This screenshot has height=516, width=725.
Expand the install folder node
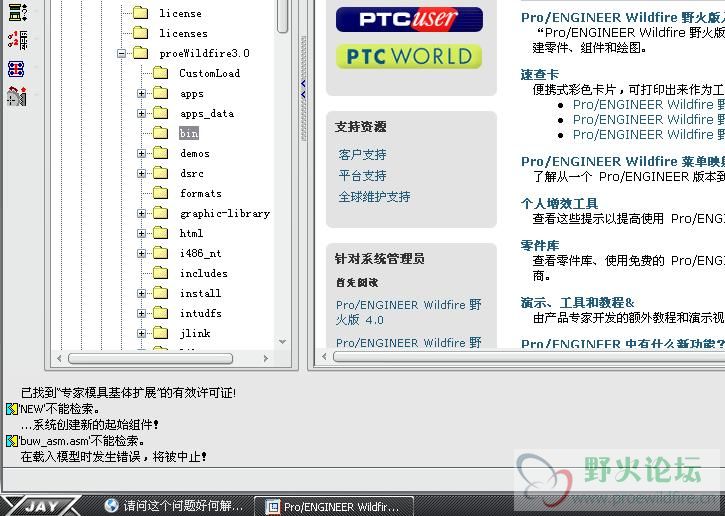click(x=141, y=293)
